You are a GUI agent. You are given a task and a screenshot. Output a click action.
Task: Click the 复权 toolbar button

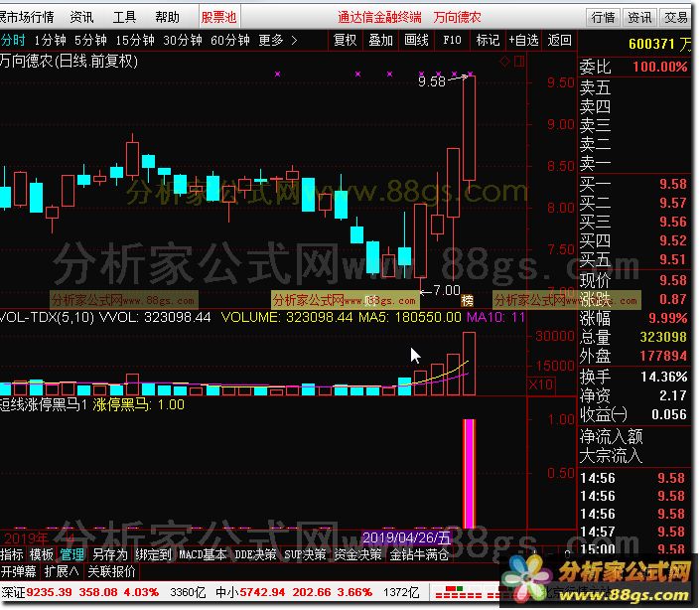click(x=346, y=40)
